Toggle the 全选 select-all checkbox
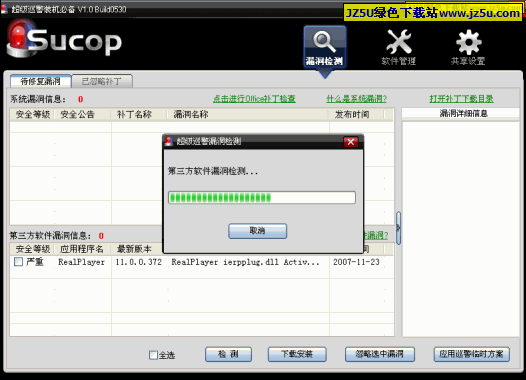526x380 pixels. [x=153, y=355]
